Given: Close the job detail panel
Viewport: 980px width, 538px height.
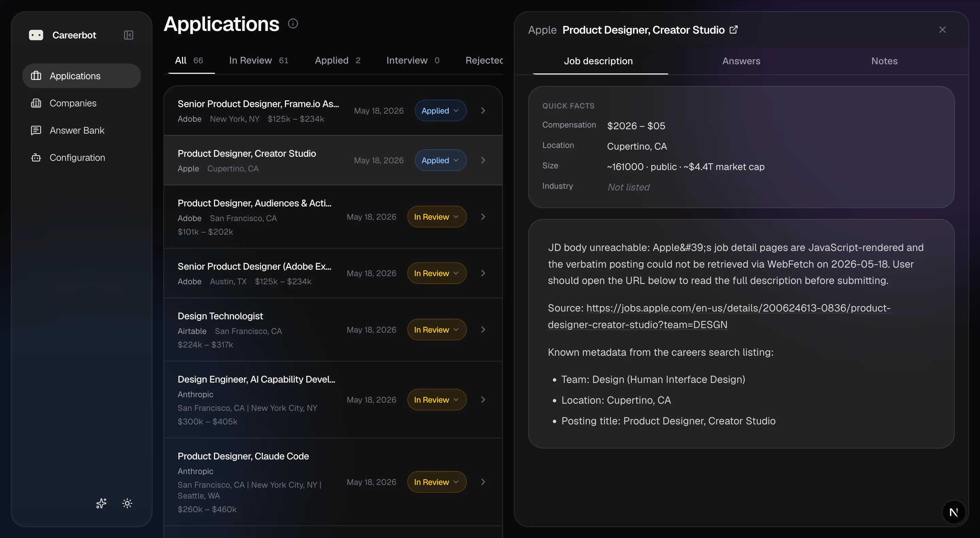Looking at the screenshot, I should (942, 30).
